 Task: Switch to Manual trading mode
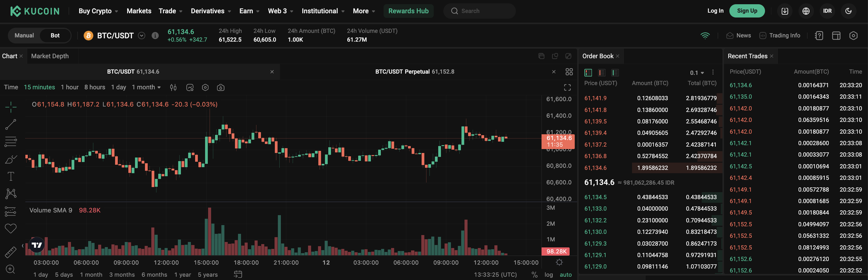coord(24,35)
